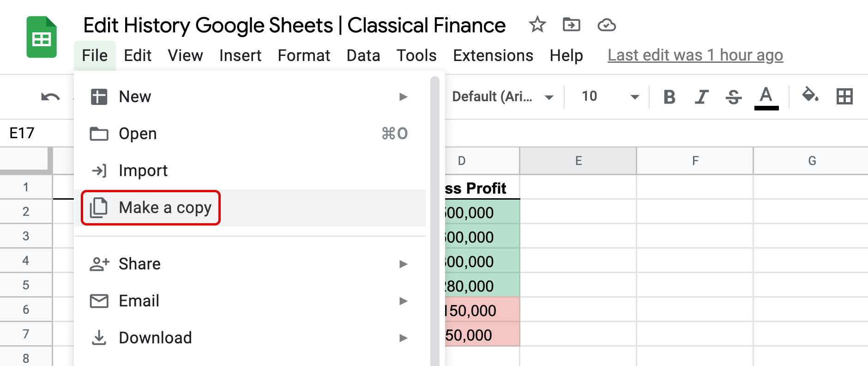Open the text color picker

[x=766, y=98]
